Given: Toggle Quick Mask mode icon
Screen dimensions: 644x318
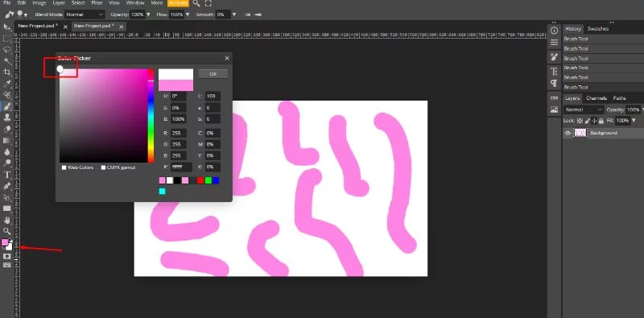Looking at the screenshot, I should pos(6,256).
